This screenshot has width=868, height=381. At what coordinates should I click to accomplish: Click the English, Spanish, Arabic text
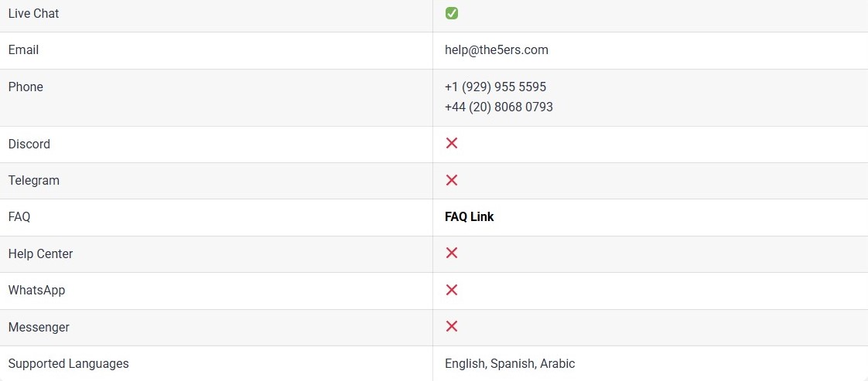(x=510, y=363)
